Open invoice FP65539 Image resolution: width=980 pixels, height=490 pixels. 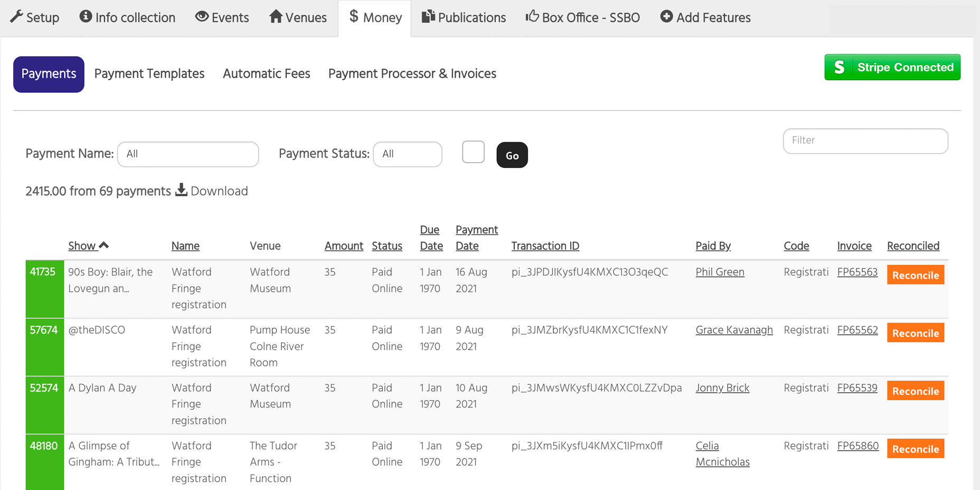coord(857,388)
